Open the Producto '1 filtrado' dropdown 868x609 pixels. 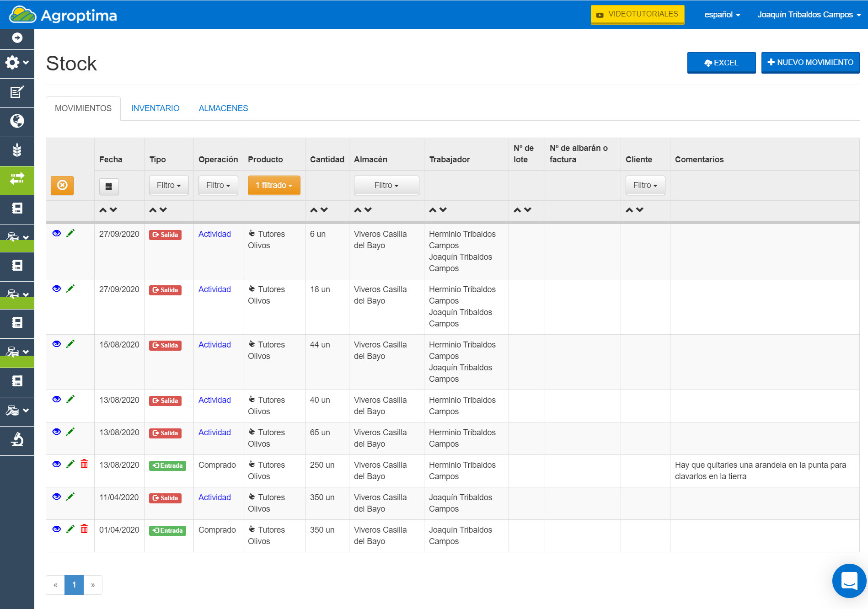274,185
